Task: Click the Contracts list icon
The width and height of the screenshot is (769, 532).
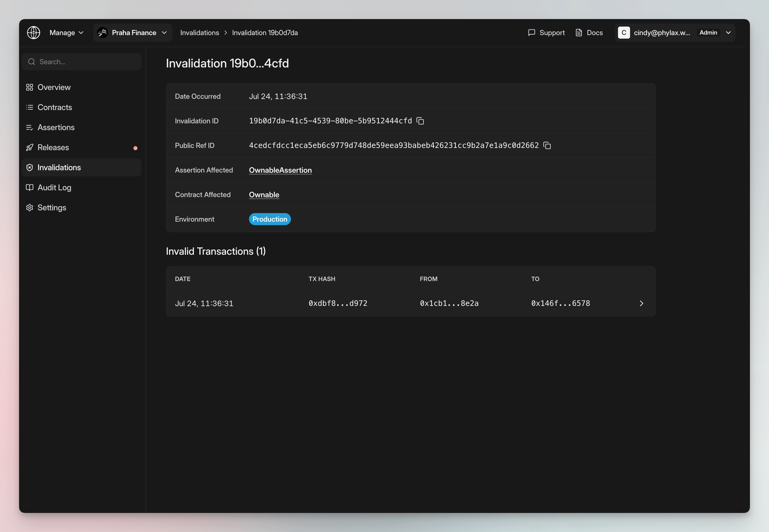Action: click(x=30, y=107)
